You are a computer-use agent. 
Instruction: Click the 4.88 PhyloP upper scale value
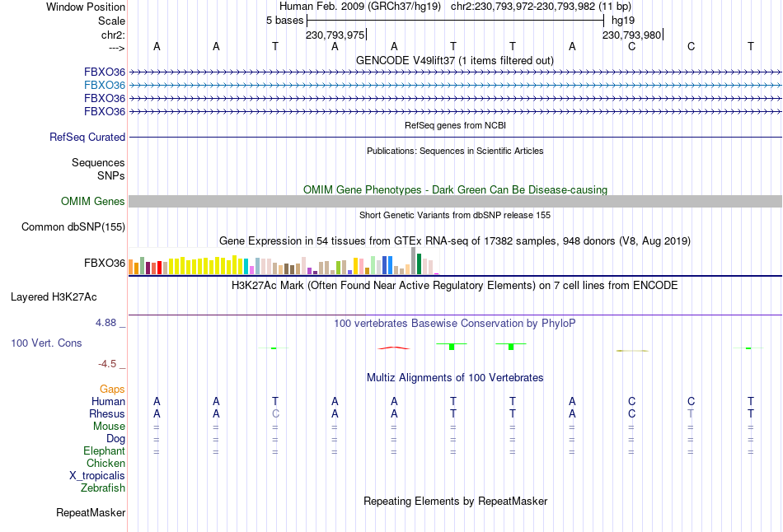(x=105, y=323)
